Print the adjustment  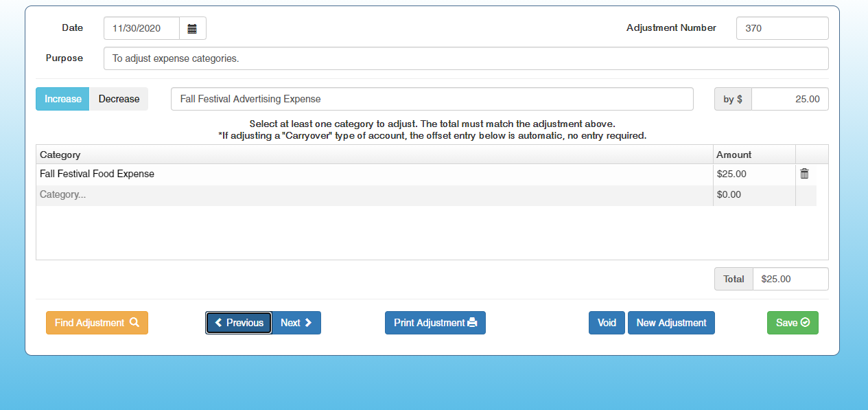tap(435, 323)
